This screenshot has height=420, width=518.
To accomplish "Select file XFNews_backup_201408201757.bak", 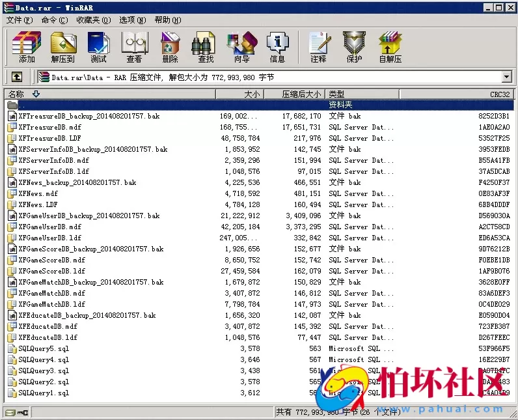I will point(77,183).
